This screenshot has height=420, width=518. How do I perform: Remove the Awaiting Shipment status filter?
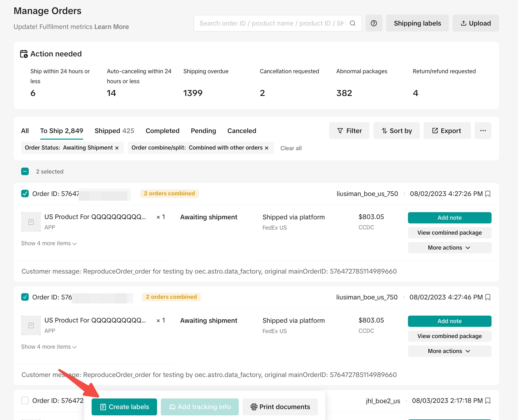pos(117,148)
